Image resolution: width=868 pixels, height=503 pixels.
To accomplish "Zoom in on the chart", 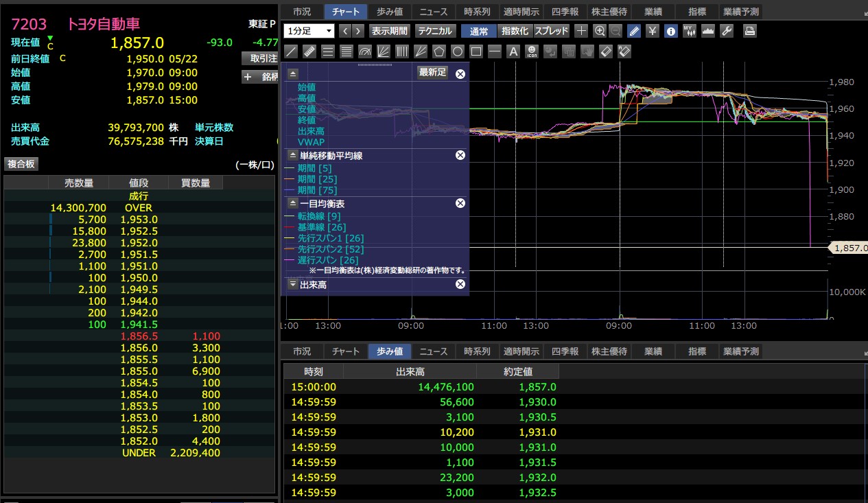I will pyautogui.click(x=600, y=31).
